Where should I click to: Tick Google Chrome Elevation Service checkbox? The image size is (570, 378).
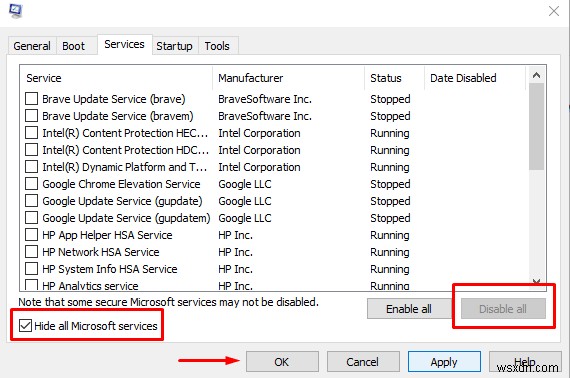[x=32, y=184]
